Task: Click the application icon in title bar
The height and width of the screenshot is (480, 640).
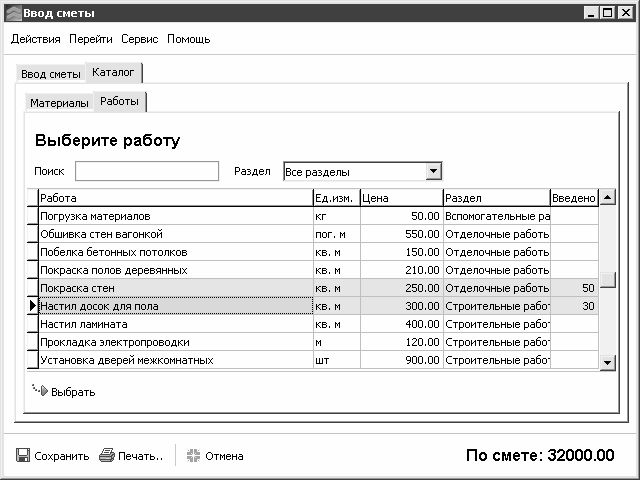Action: 13,13
